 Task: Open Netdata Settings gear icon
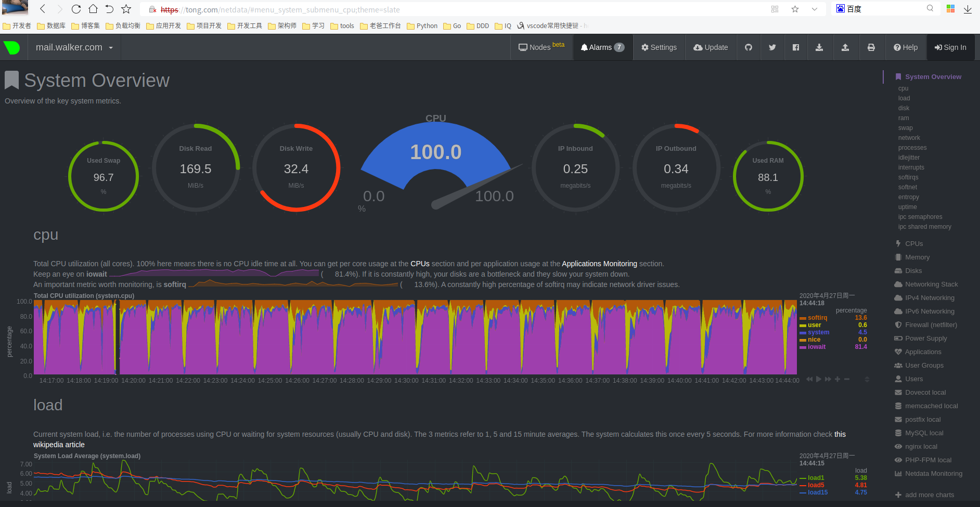[659, 47]
